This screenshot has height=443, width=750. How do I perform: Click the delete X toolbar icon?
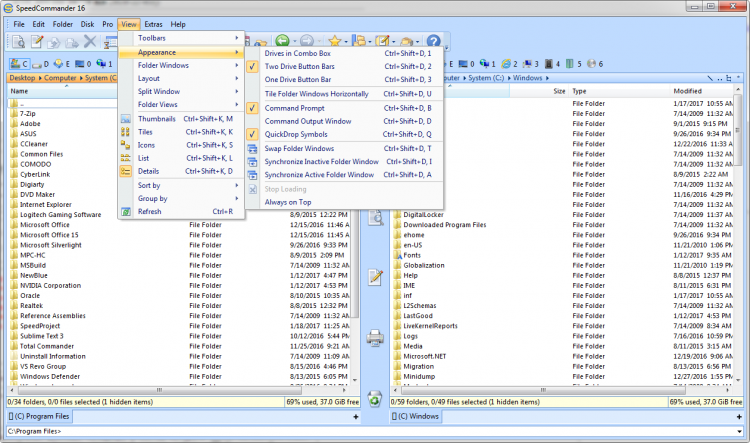coord(89,42)
